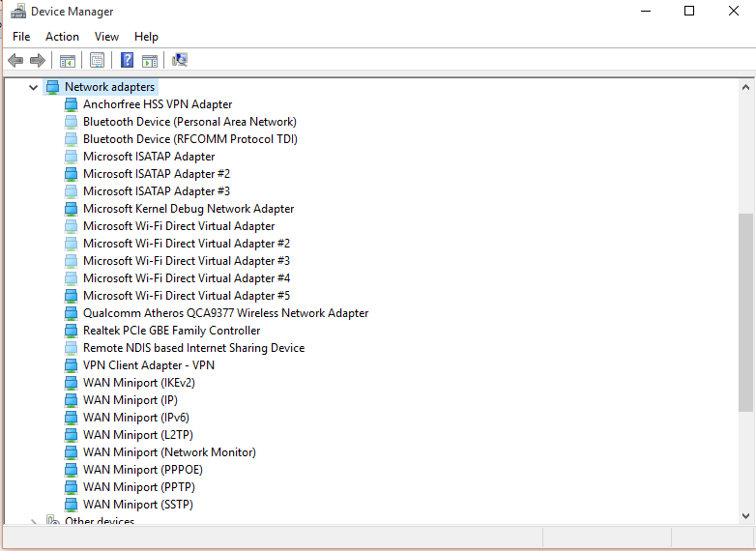
Task: Open the Action menu
Action: click(62, 37)
